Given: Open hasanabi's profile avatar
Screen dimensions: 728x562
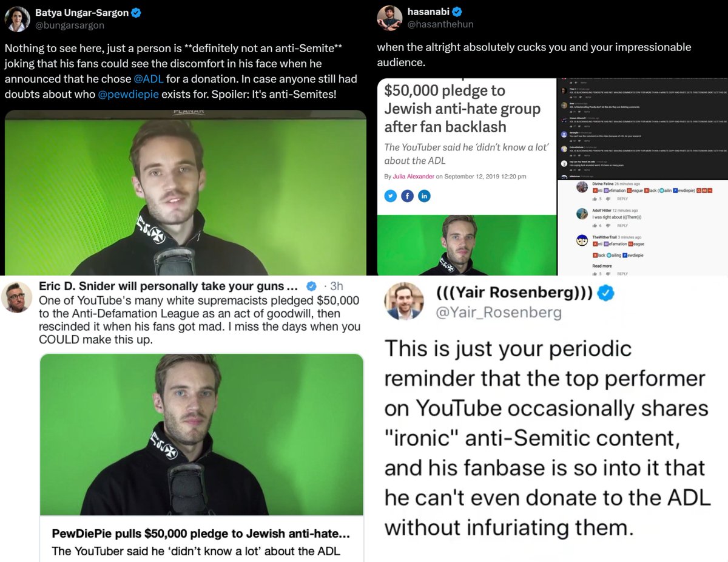Looking at the screenshot, I should pyautogui.click(x=389, y=18).
